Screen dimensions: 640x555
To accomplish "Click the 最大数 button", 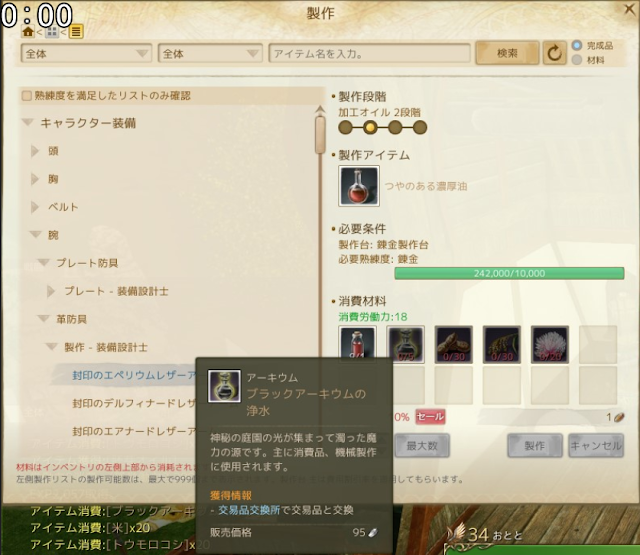I will [422, 446].
